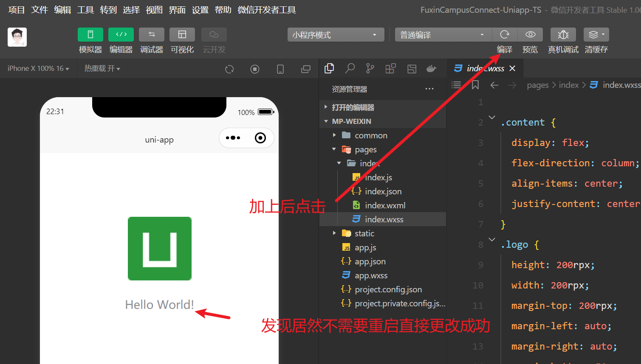
Task: Open the explorer files icon
Action: pos(329,68)
